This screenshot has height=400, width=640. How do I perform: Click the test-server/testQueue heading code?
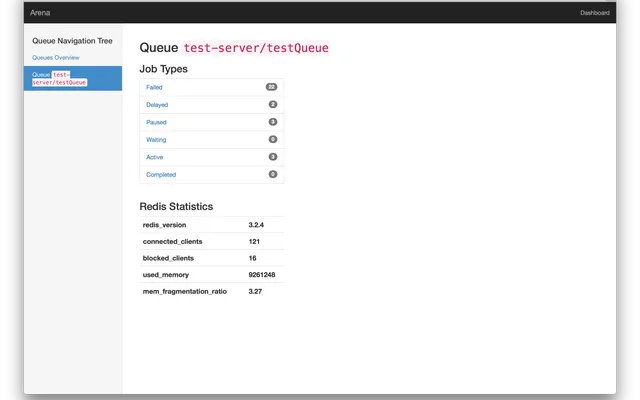pyautogui.click(x=256, y=48)
